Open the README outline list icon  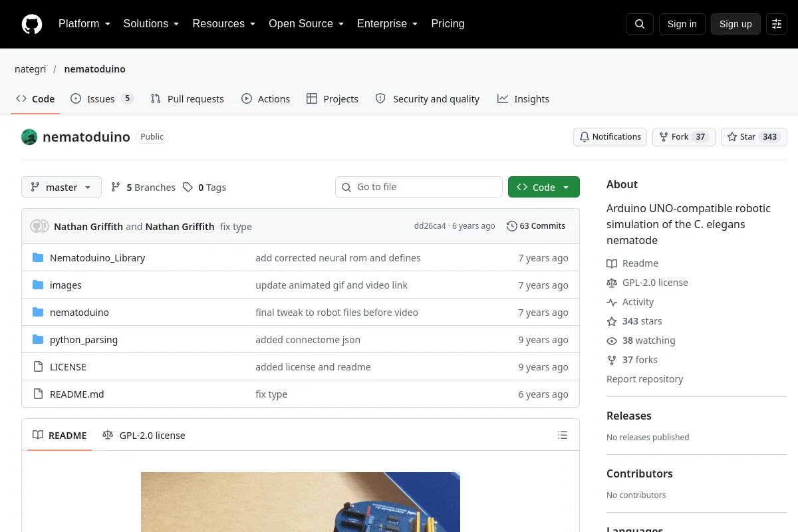coord(563,436)
